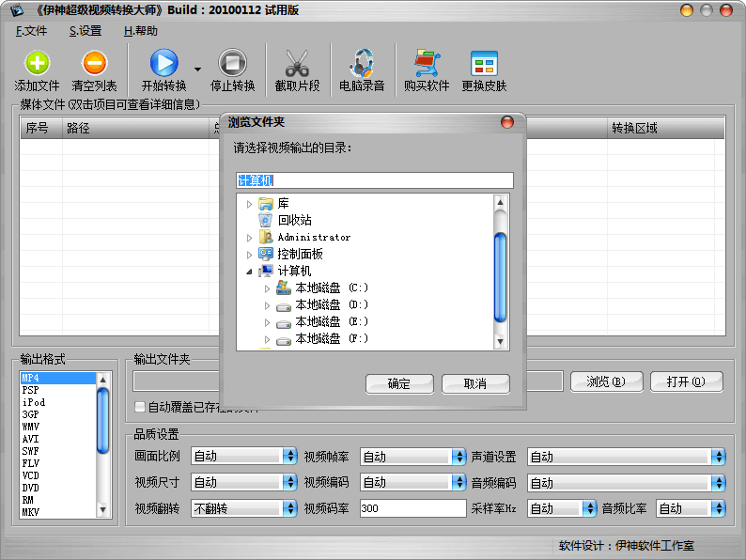Click the folder tree scroll up arrow
746x560 pixels.
[500, 202]
